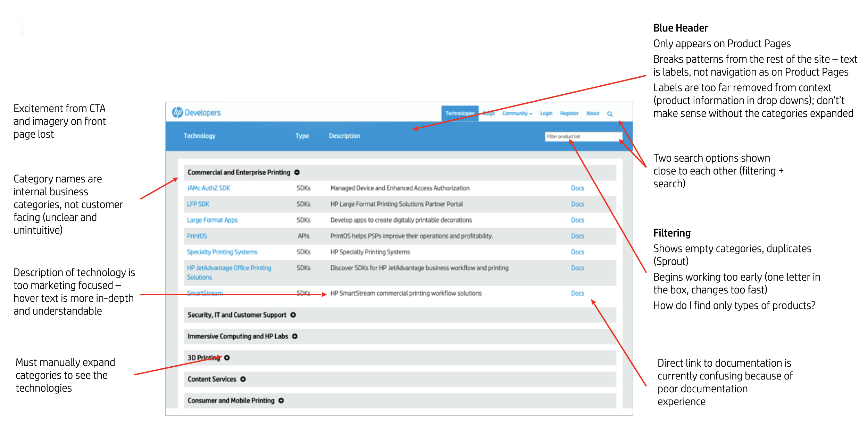Click the HP Developers logo
Screen dimensions: 868x435
tap(196, 112)
